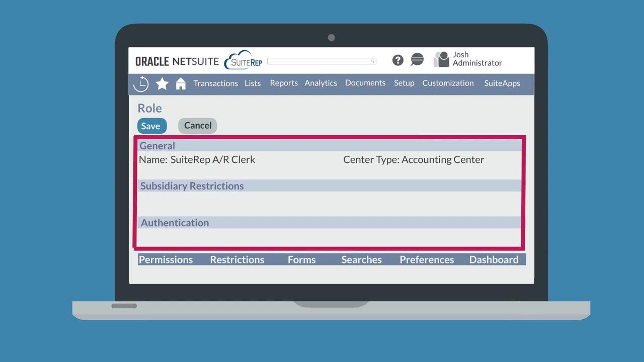The height and width of the screenshot is (362, 644).
Task: Switch to the Forms tab
Action: pos(302,259)
